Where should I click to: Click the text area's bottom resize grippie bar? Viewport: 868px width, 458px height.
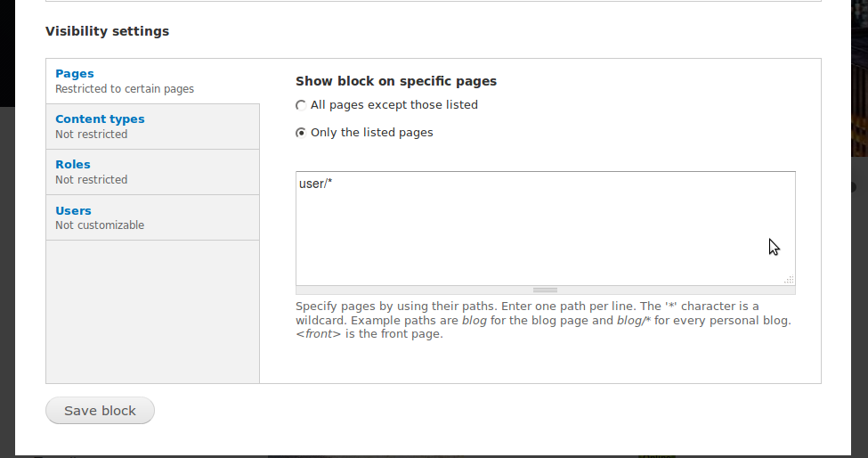tap(545, 290)
